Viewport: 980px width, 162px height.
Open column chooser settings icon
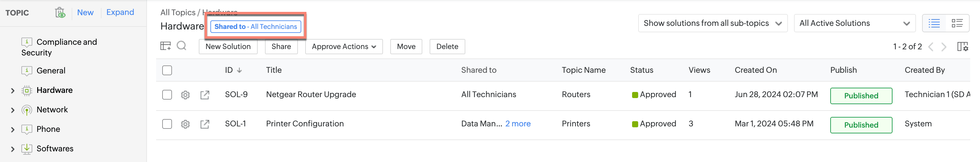(x=962, y=46)
